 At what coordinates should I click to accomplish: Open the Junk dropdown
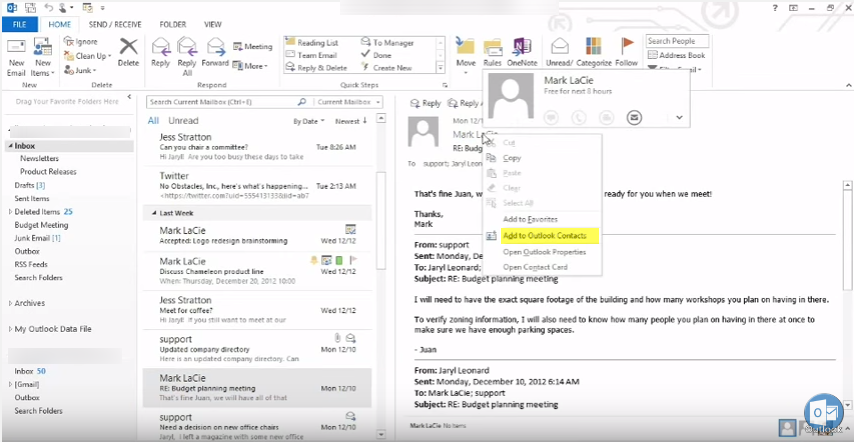click(81, 70)
